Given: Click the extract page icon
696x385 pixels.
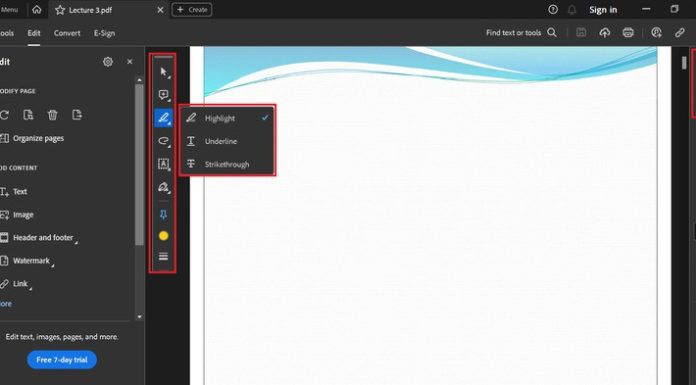Looking at the screenshot, I should click(x=28, y=115).
